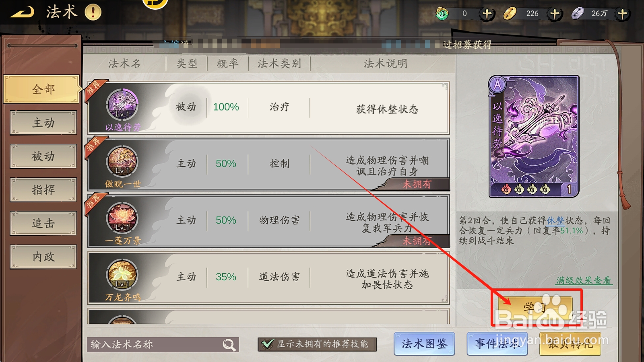The height and width of the screenshot is (362, 644).
Task: Select the 傲睨一世 skill icon
Action: (122, 161)
